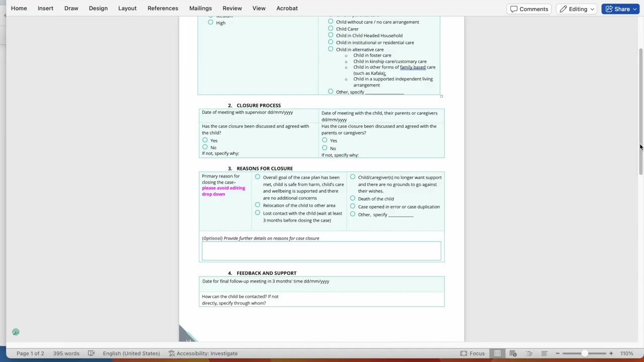Image resolution: width=644 pixels, height=362 pixels.
Task: Open the Share menu
Action: (x=621, y=9)
